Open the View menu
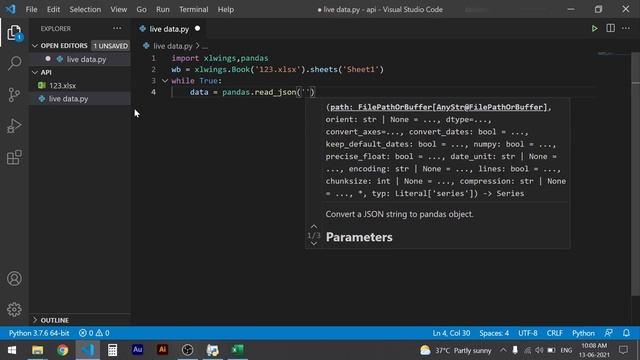The height and width of the screenshot is (360, 640). click(x=118, y=9)
